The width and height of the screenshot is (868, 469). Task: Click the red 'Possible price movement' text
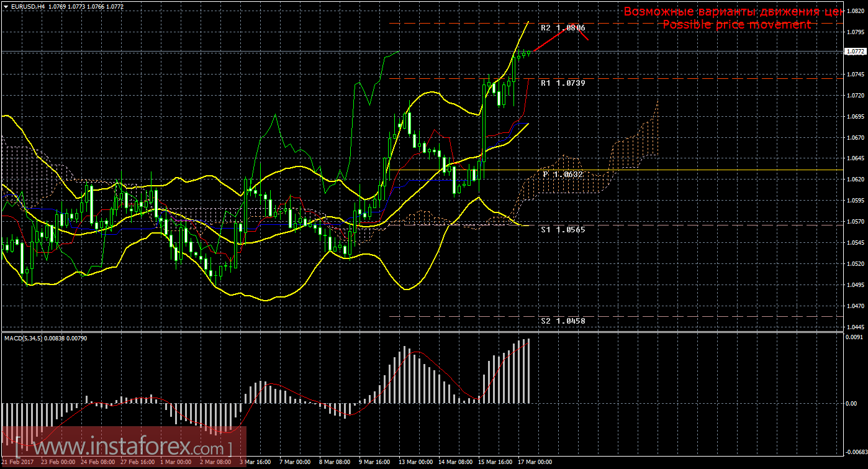[736, 24]
